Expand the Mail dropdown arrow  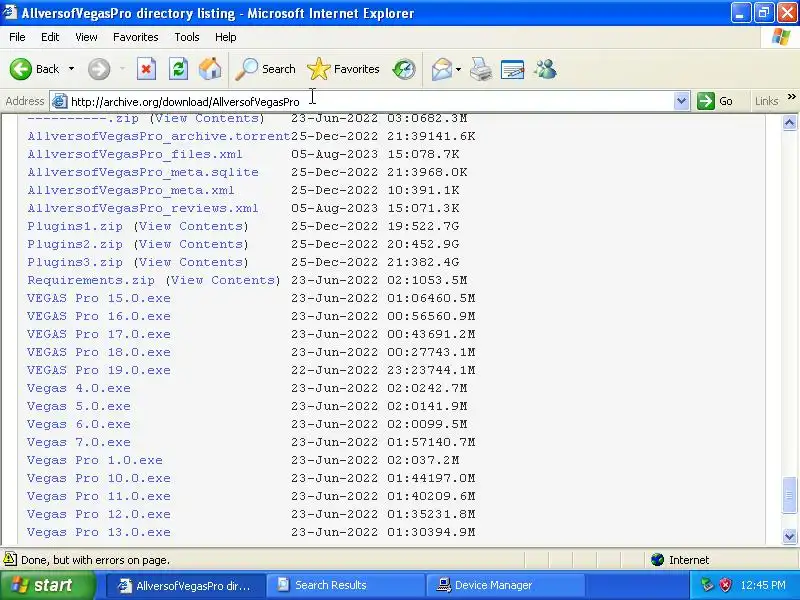click(458, 69)
